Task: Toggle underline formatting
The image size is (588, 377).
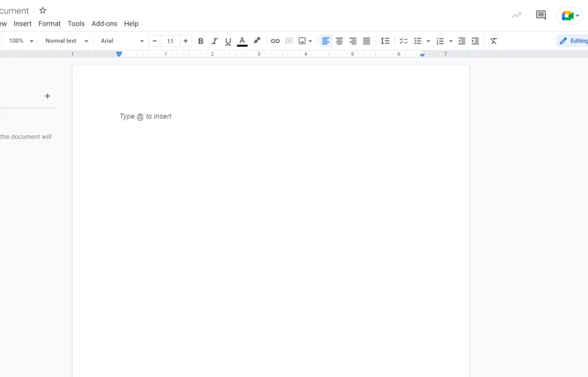Action: [x=228, y=41]
